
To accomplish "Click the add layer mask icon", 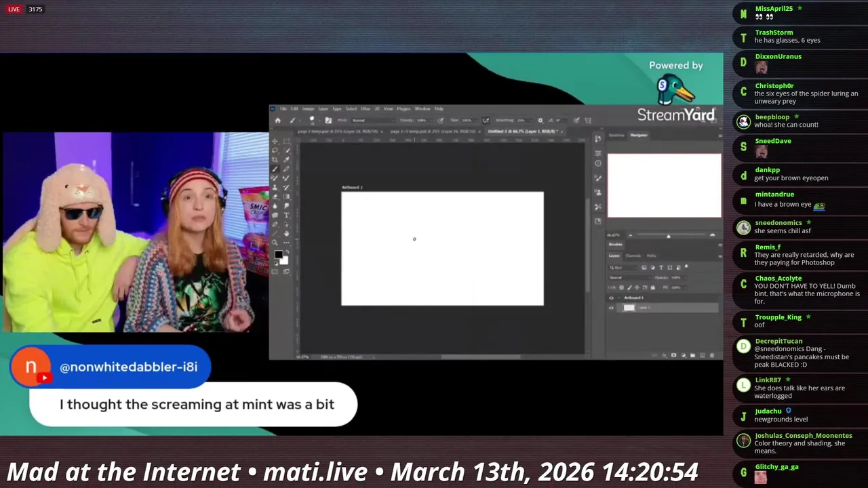I will tap(673, 355).
